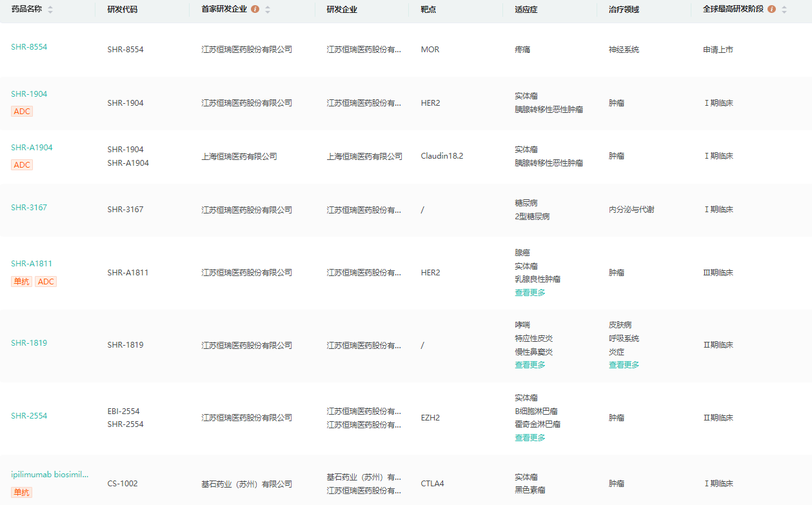Click HER2 target in SHR-1904 row
This screenshot has width=812, height=505.
(430, 103)
